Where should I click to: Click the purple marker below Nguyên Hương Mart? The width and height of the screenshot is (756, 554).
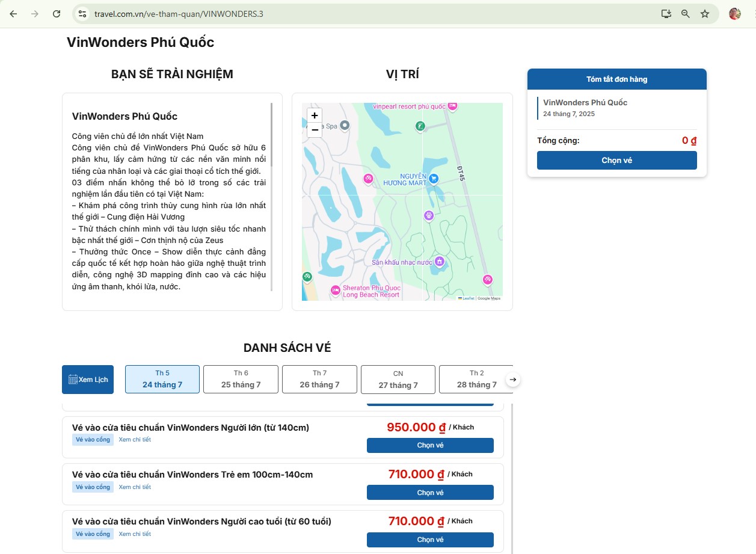pos(428,215)
